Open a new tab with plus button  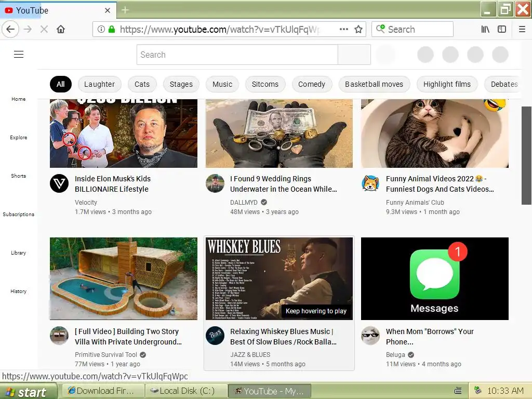pos(125,10)
